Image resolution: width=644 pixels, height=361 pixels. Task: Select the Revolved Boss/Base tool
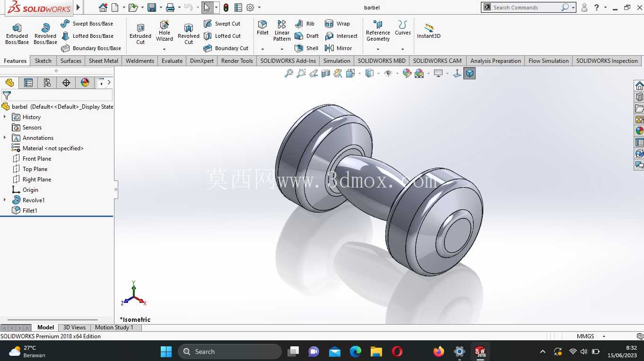pyautogui.click(x=45, y=34)
